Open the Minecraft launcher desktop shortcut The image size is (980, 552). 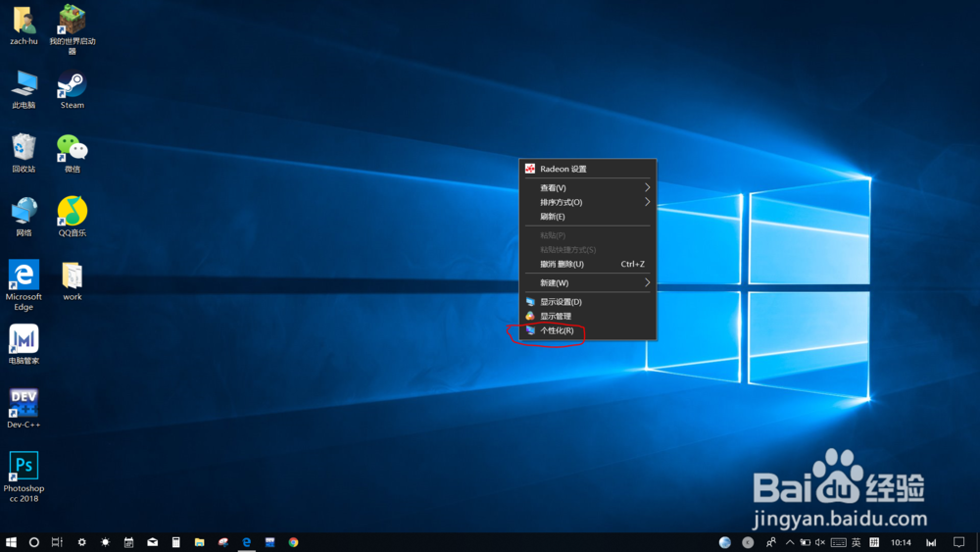coord(73,28)
